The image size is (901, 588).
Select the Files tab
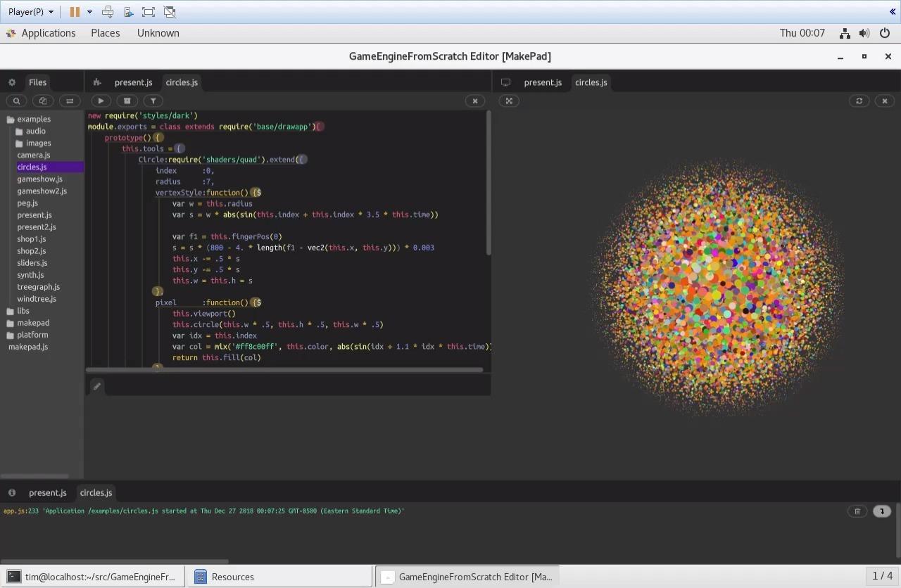[37, 82]
